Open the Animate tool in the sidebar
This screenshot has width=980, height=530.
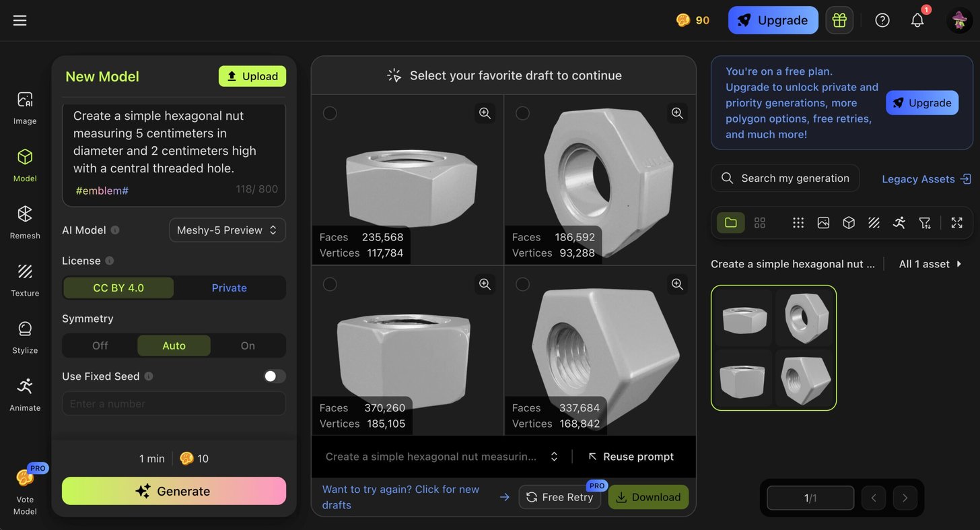coord(25,394)
